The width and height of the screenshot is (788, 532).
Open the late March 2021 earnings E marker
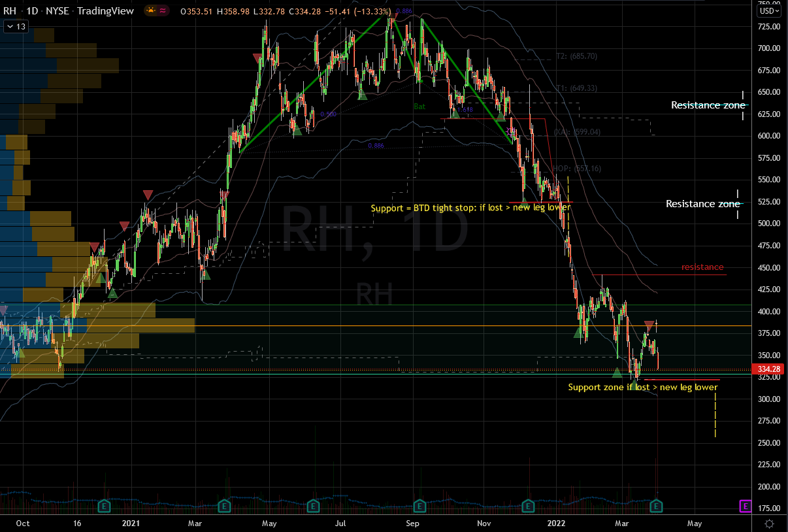225,505
